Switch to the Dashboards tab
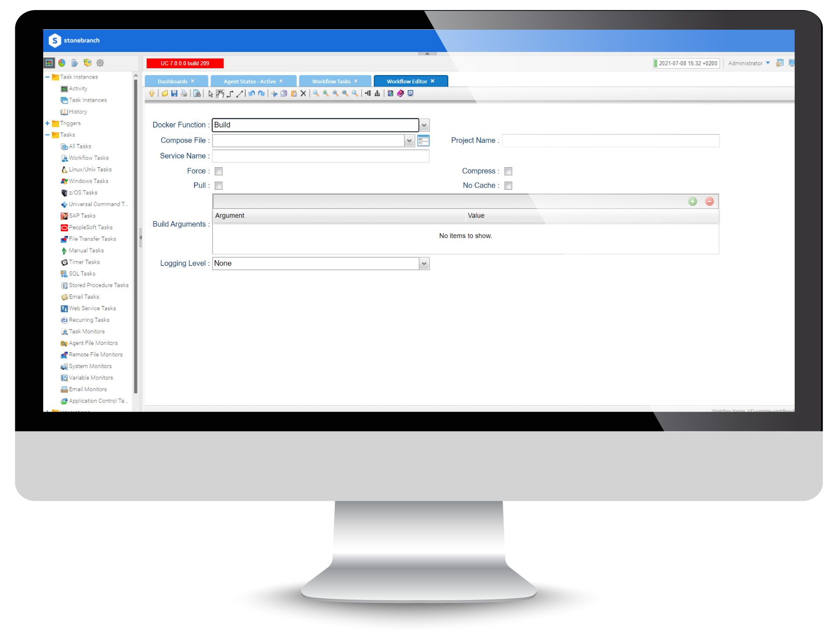This screenshot has height=644, width=838. pos(174,81)
